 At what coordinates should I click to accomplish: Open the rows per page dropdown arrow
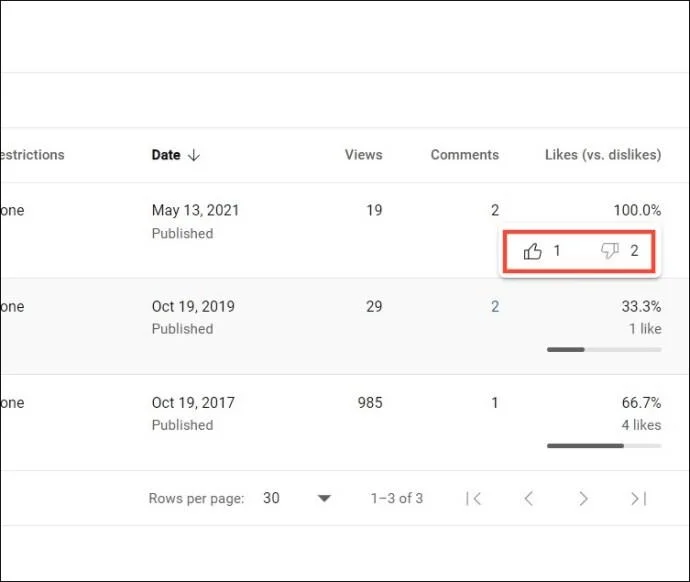[x=324, y=498]
